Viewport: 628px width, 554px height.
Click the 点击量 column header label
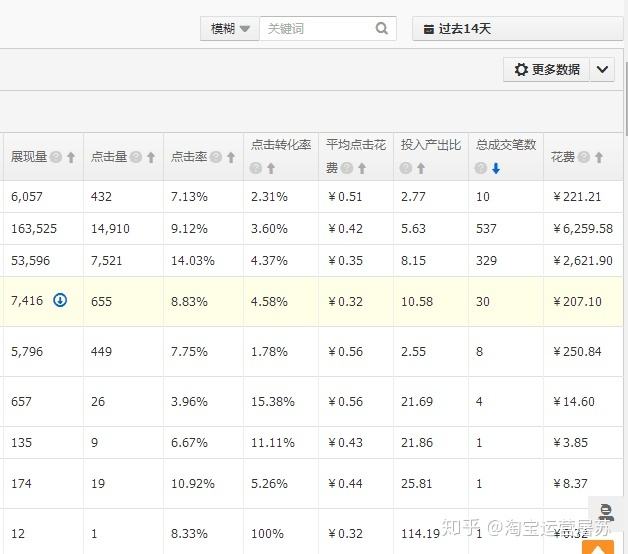point(109,157)
